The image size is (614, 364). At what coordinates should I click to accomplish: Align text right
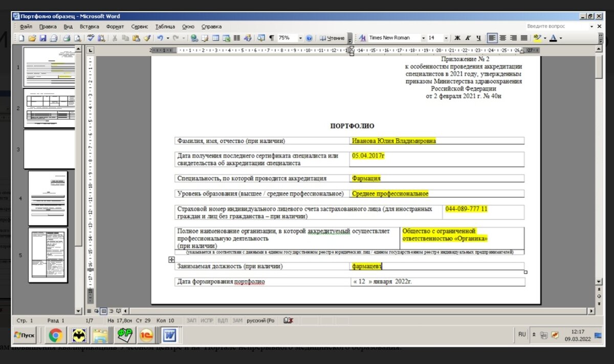(513, 38)
